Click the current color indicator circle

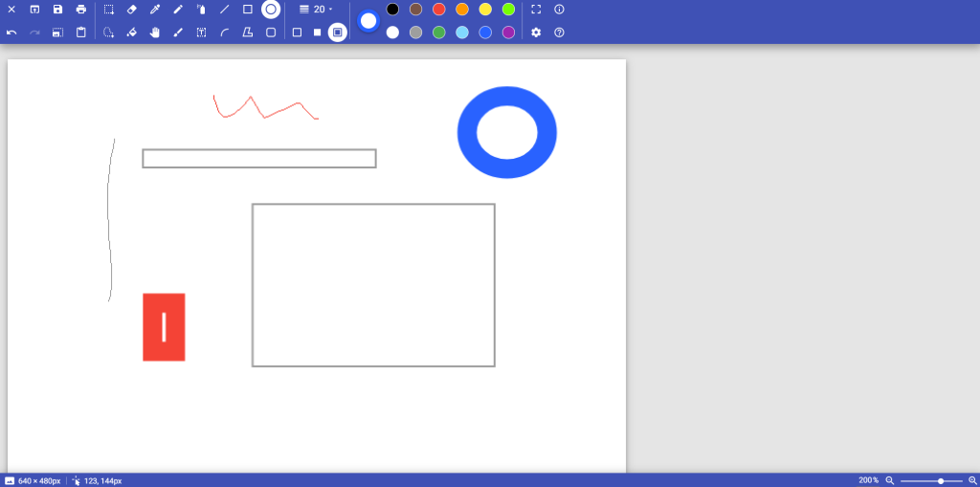(x=368, y=21)
